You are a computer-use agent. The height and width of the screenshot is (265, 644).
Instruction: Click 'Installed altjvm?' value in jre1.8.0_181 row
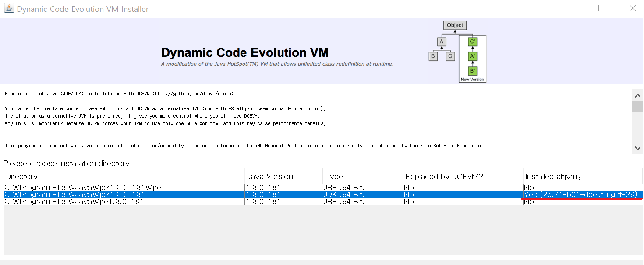(x=583, y=202)
